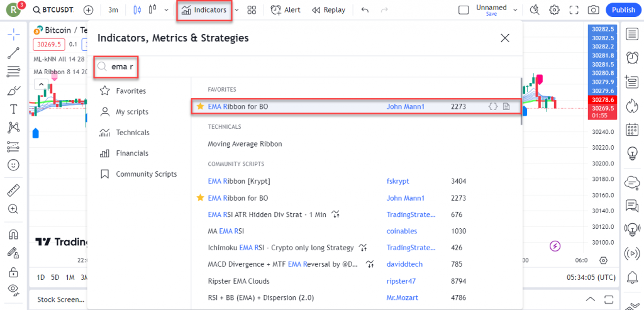Open the layout setup grid icon
644x310 pixels.
252,10
